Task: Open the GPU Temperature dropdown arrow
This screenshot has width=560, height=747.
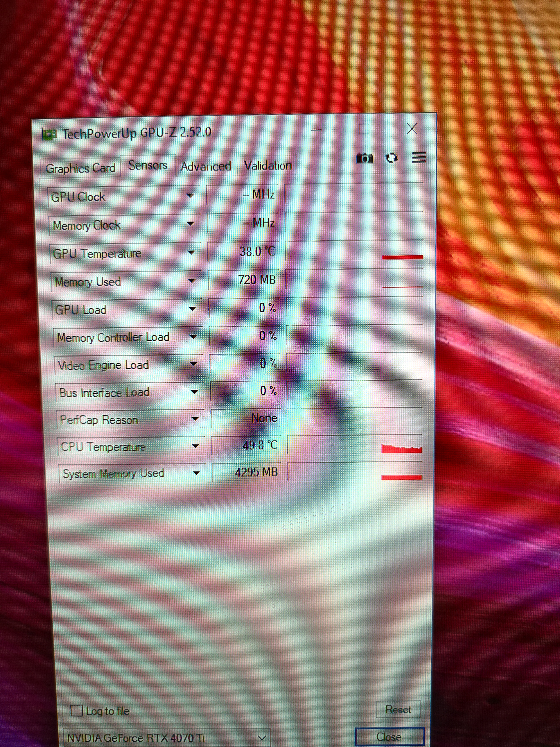Action: point(191,252)
